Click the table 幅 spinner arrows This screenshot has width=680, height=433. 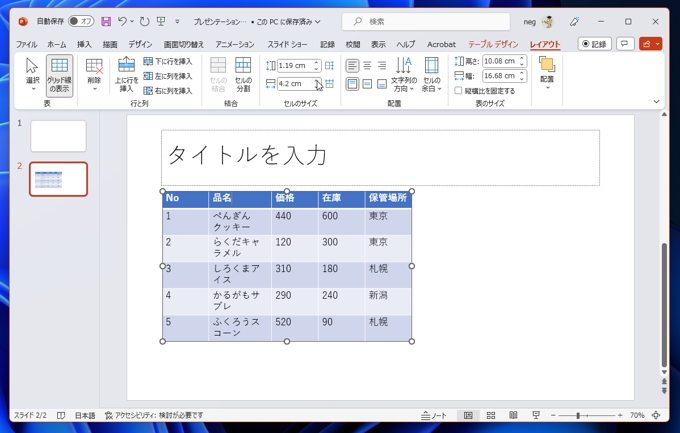522,76
